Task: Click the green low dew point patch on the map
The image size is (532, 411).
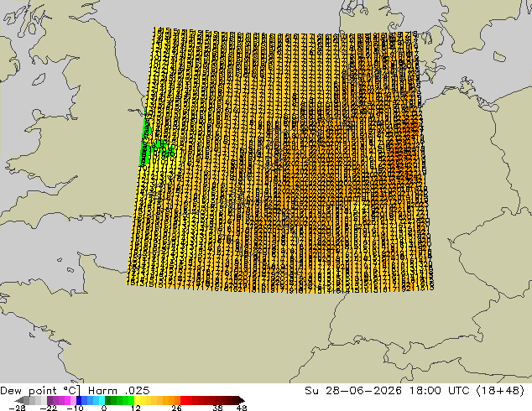Action: click(x=147, y=149)
